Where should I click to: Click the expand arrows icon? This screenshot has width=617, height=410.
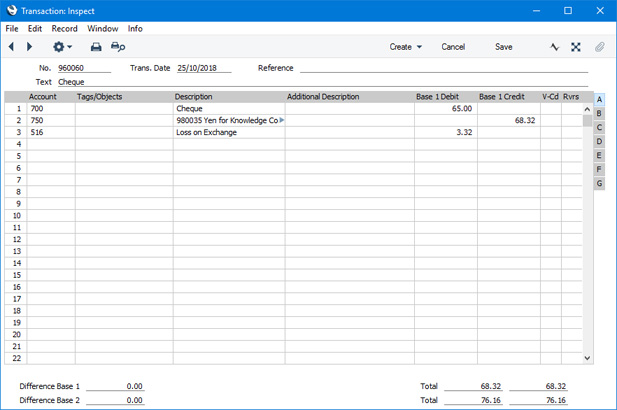coord(576,47)
